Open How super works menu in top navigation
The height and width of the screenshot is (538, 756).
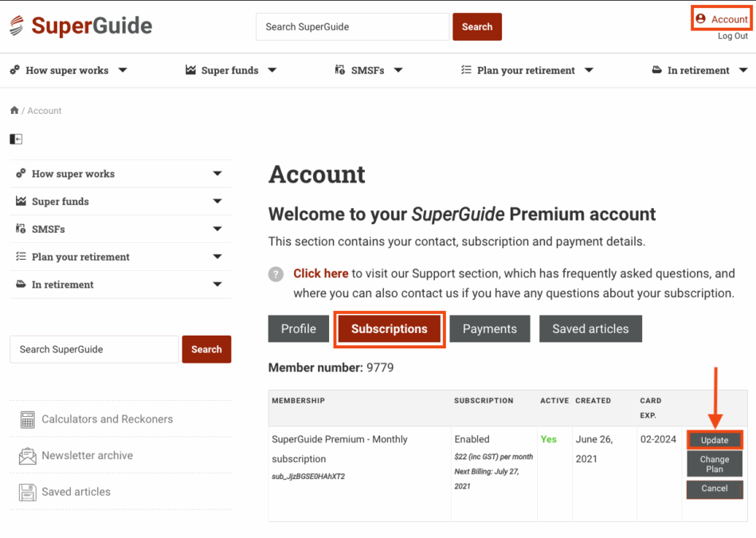pos(67,70)
